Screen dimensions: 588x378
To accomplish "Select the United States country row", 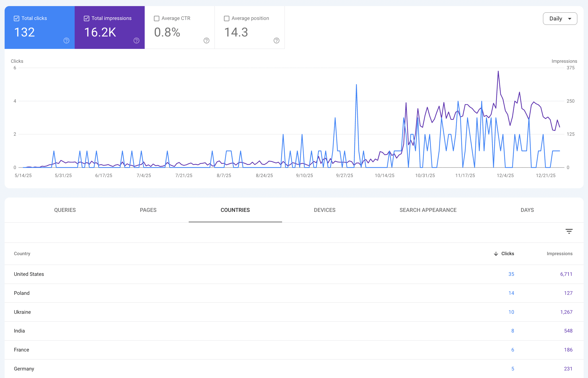I will (x=29, y=274).
